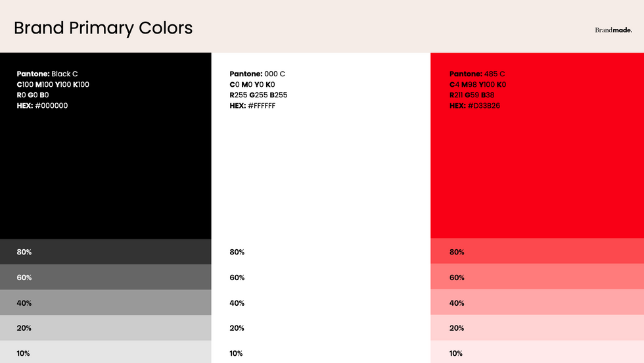Choose the 20% black tint strip
Viewport: 644px width, 363px height.
(x=105, y=327)
